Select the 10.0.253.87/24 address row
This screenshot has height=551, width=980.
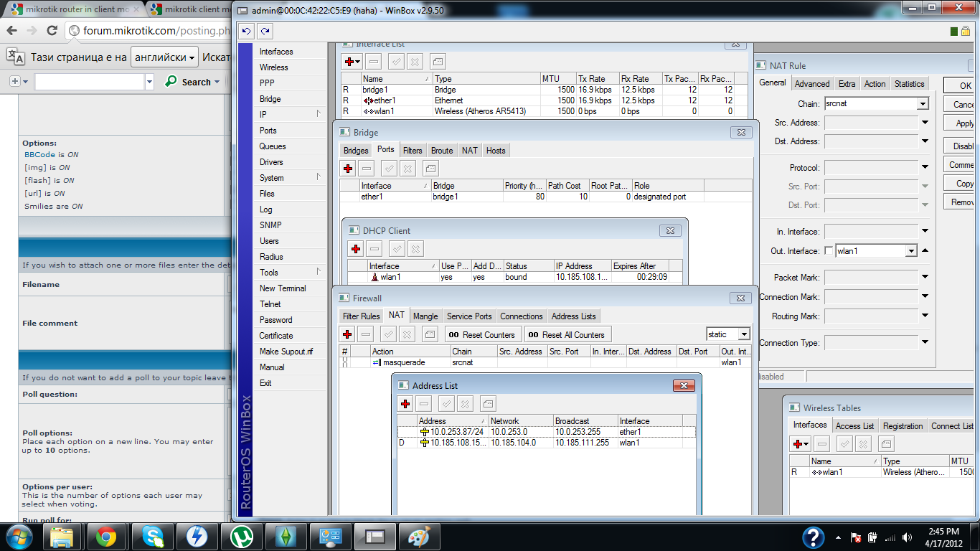(x=547, y=432)
